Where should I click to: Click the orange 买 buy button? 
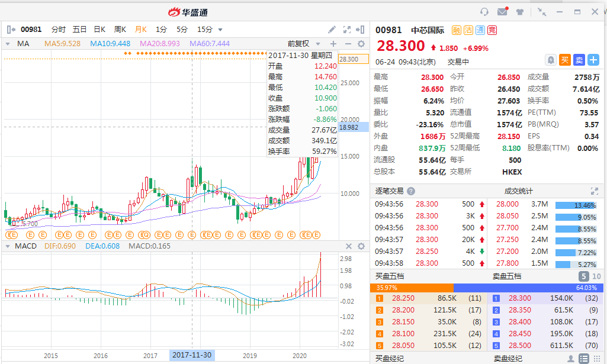565,60
